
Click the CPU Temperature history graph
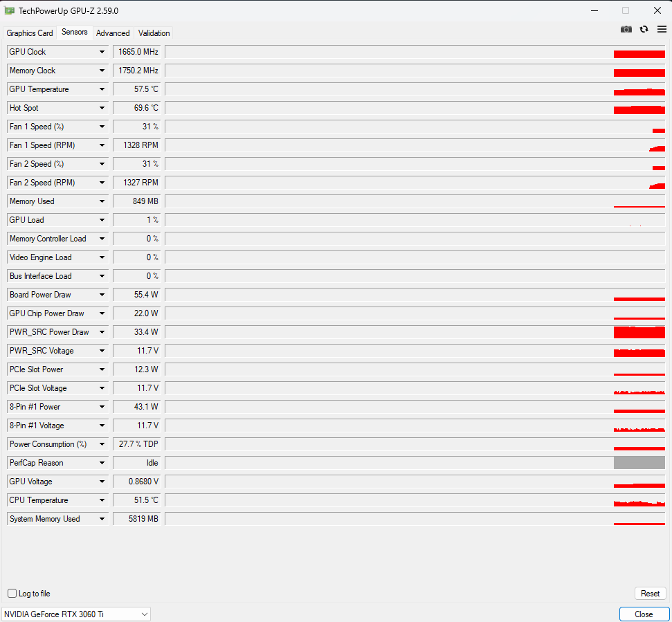(415, 500)
